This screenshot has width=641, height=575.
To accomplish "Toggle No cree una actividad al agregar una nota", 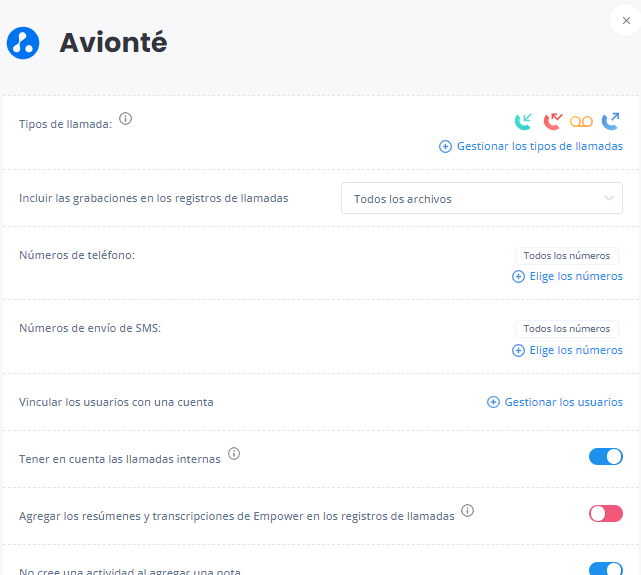I will 605,569.
